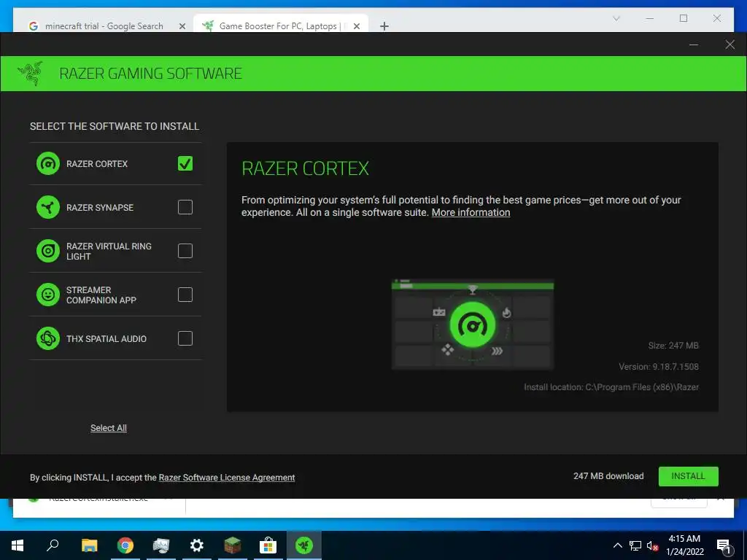Check the Razer Synapse checkbox
747x560 pixels.
[185, 207]
